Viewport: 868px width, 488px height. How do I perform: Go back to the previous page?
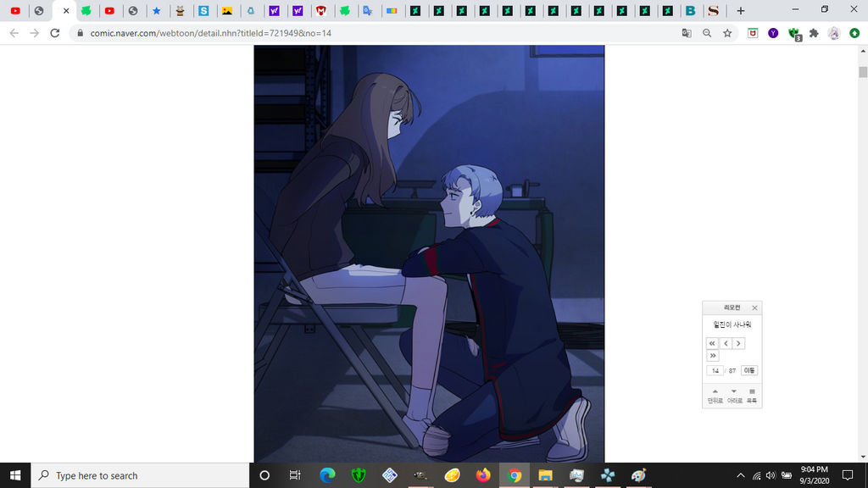[x=14, y=33]
